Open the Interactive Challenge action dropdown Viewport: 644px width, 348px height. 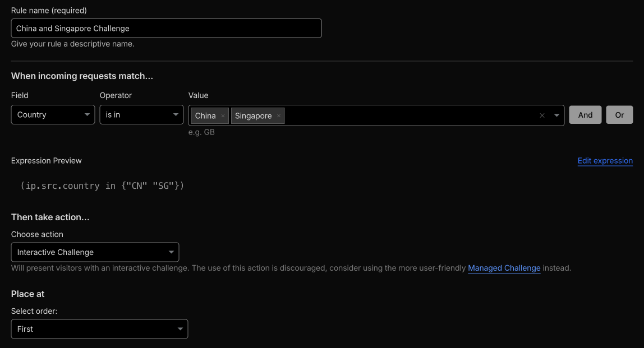(x=95, y=252)
